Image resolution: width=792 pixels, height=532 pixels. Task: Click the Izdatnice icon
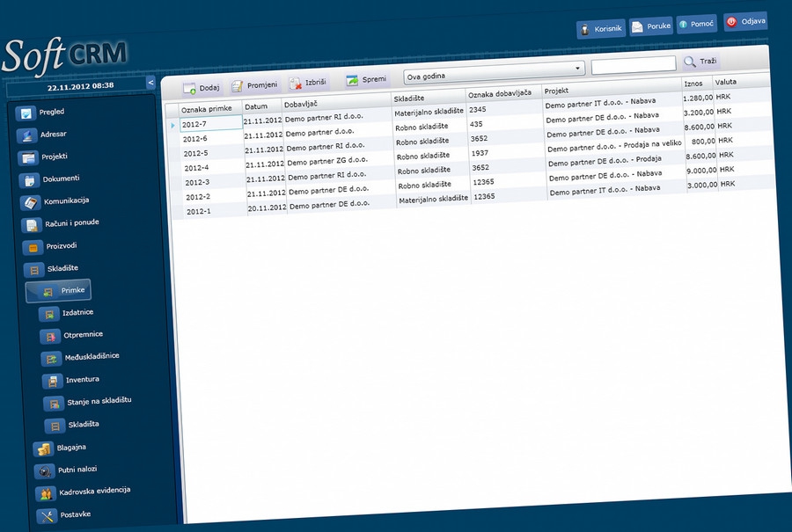pos(49,315)
